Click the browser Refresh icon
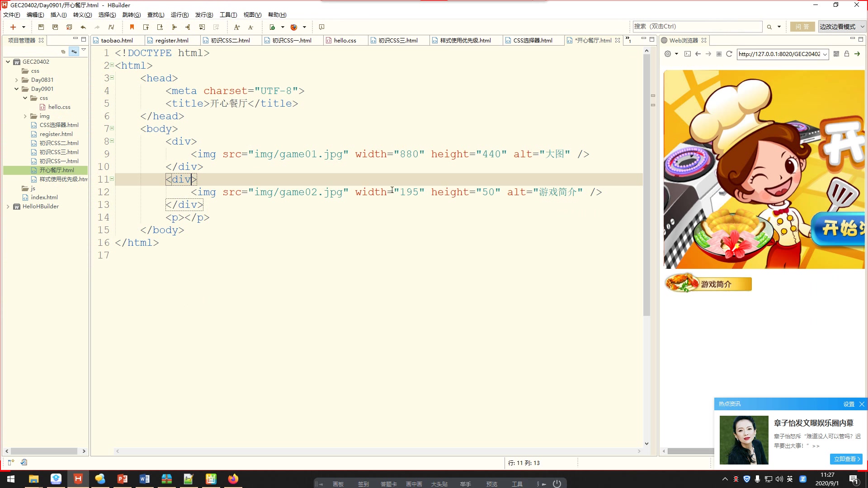The height and width of the screenshot is (488, 868). tap(729, 54)
